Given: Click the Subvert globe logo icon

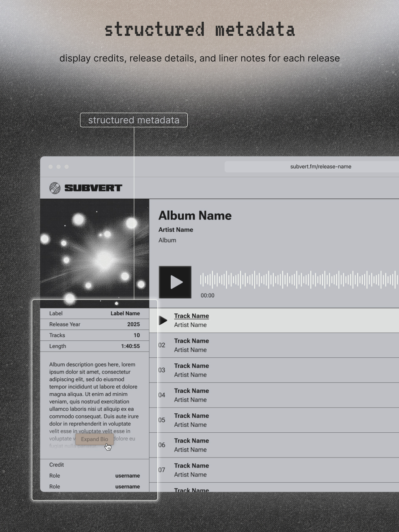Looking at the screenshot, I should coord(55,188).
